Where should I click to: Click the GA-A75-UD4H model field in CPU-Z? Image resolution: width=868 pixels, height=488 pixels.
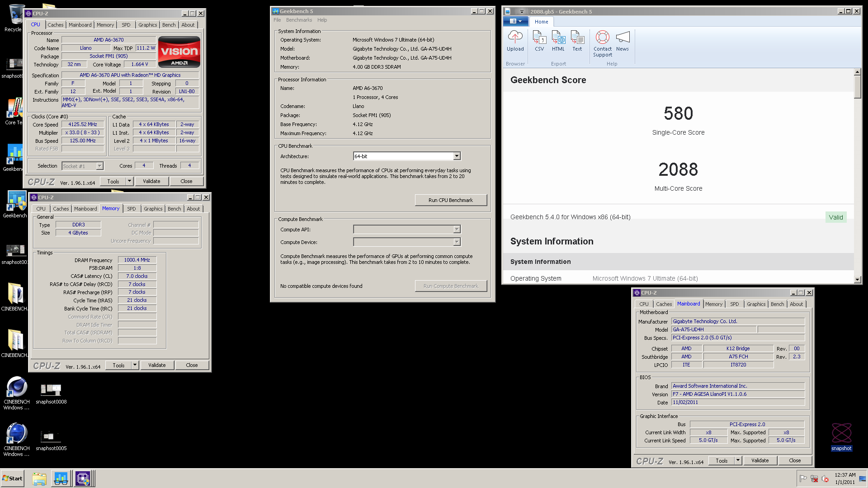tap(713, 329)
